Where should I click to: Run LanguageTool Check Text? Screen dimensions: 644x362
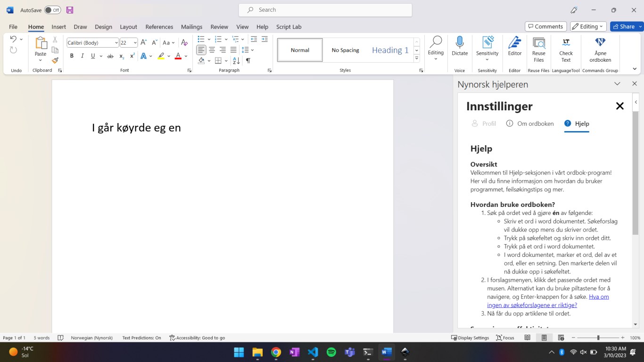(x=566, y=50)
